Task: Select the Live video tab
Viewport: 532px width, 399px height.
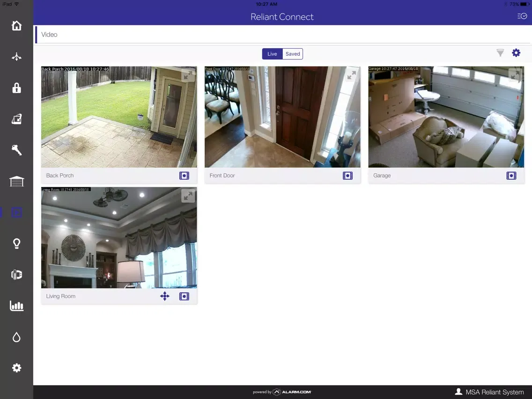Action: (x=272, y=54)
